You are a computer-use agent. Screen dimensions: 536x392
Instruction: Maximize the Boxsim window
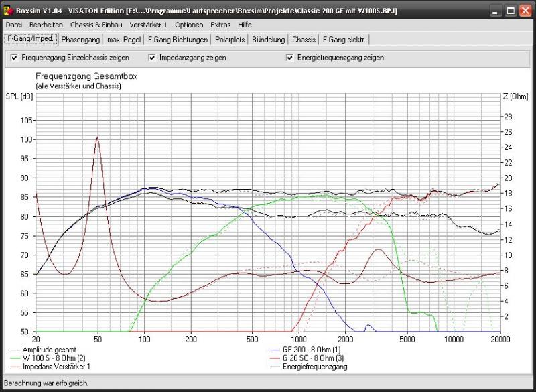click(511, 11)
